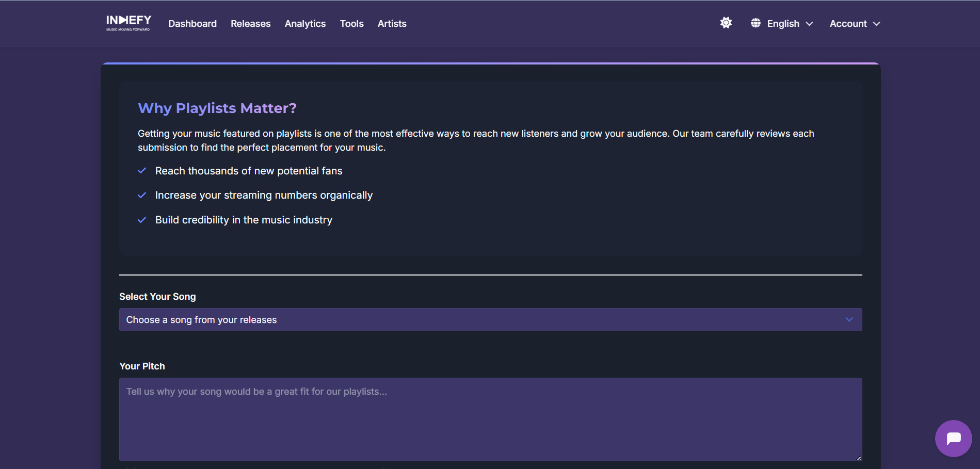Click the checkmark beside "Build credibility"
Image resolution: width=980 pixels, height=469 pixels.
142,220
